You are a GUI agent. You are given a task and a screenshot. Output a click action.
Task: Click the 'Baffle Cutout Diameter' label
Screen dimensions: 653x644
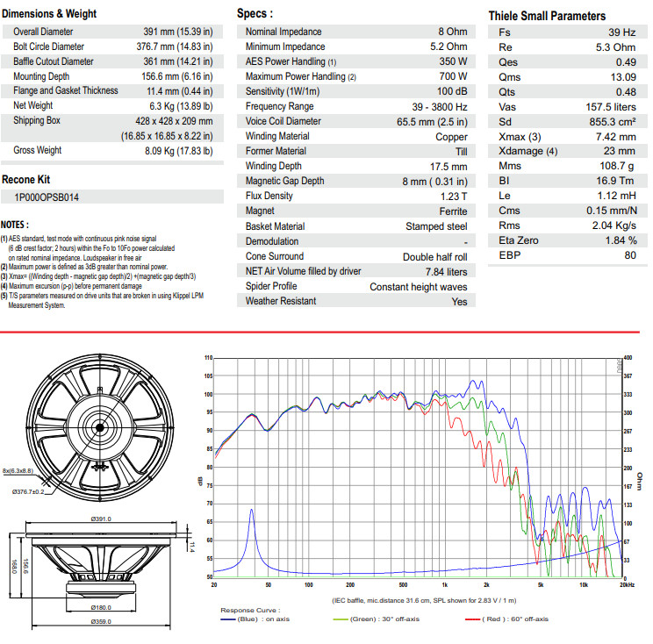54,61
